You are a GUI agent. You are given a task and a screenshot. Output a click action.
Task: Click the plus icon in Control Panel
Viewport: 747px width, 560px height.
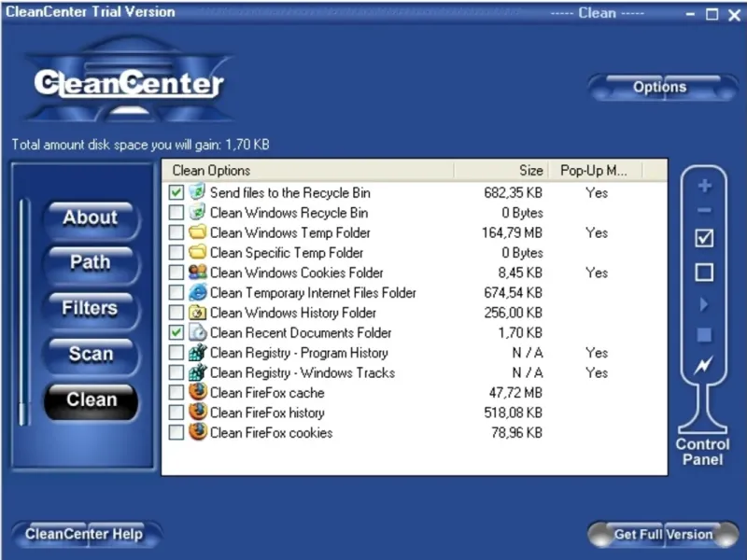(x=705, y=186)
